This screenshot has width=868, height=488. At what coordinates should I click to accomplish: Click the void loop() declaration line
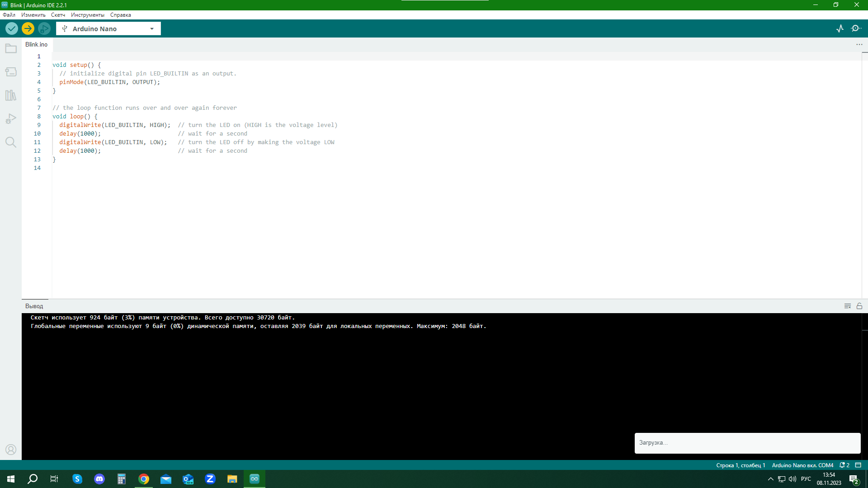(75, 117)
